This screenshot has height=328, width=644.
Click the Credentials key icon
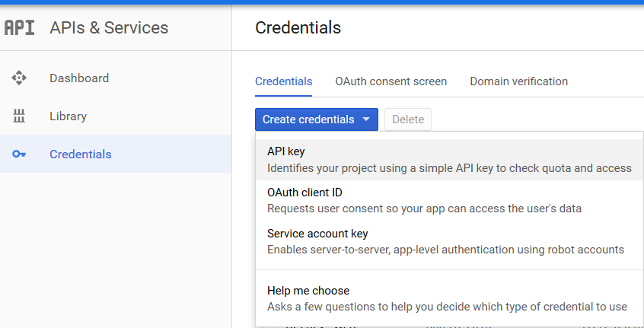point(19,154)
